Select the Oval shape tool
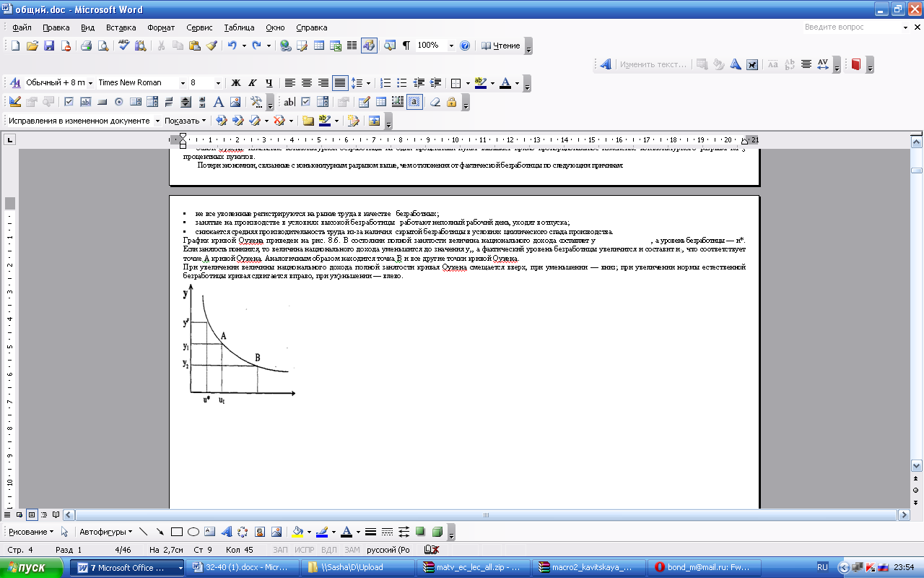Screen dimensions: 924x578 coord(193,532)
